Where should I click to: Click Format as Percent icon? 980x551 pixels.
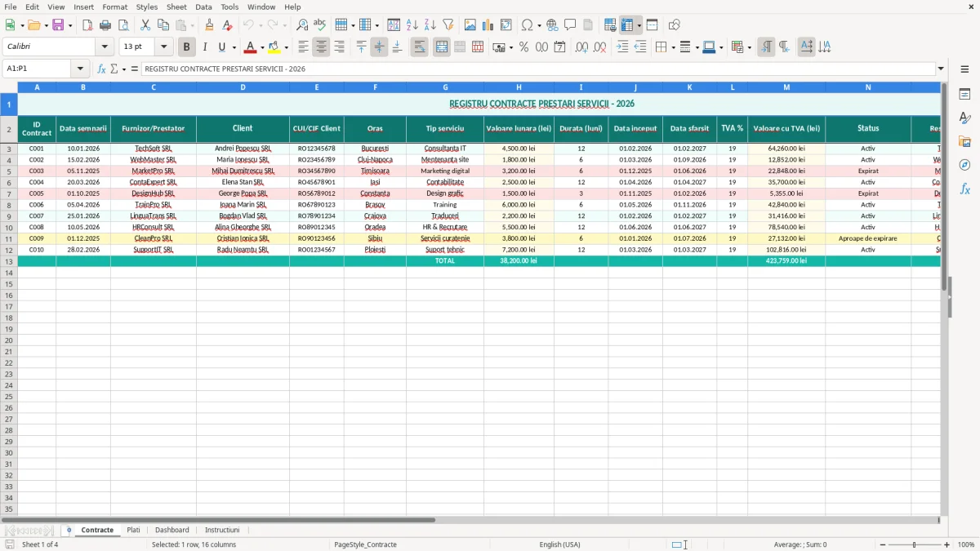click(523, 47)
